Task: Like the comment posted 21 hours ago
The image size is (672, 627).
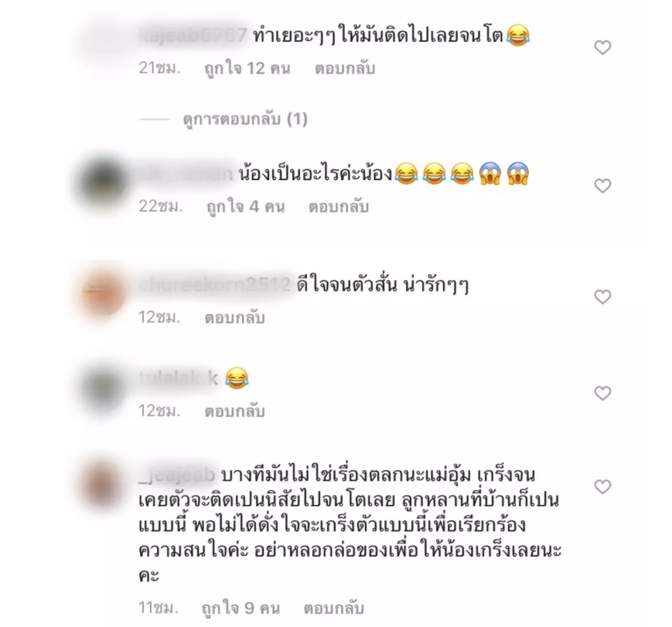Action: pyautogui.click(x=602, y=47)
